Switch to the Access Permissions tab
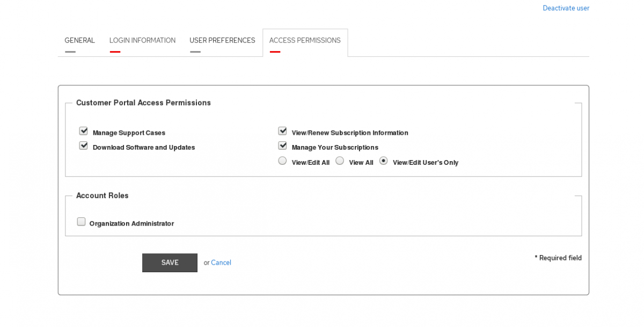Screen dimensions: 644x327 pos(305,40)
